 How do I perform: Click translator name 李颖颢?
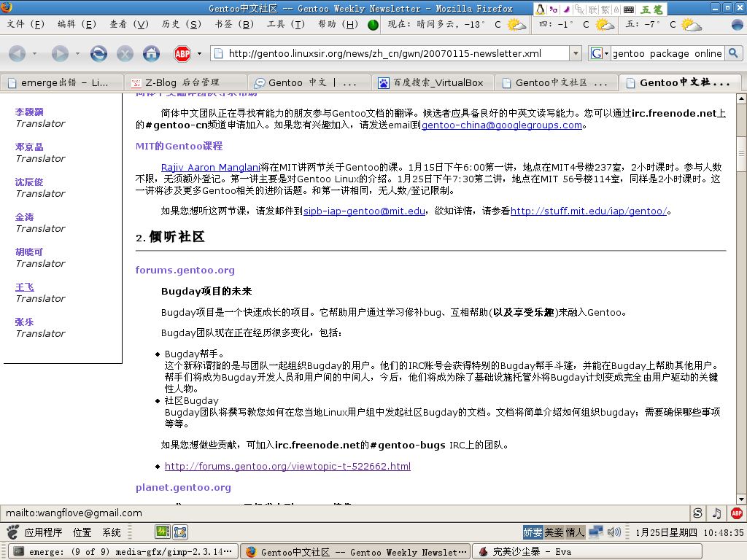point(29,112)
